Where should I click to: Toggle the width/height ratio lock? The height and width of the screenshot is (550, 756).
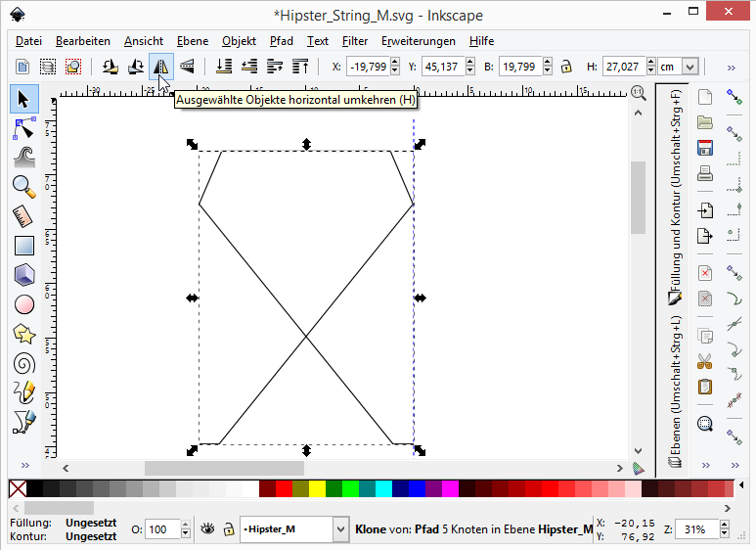[565, 67]
